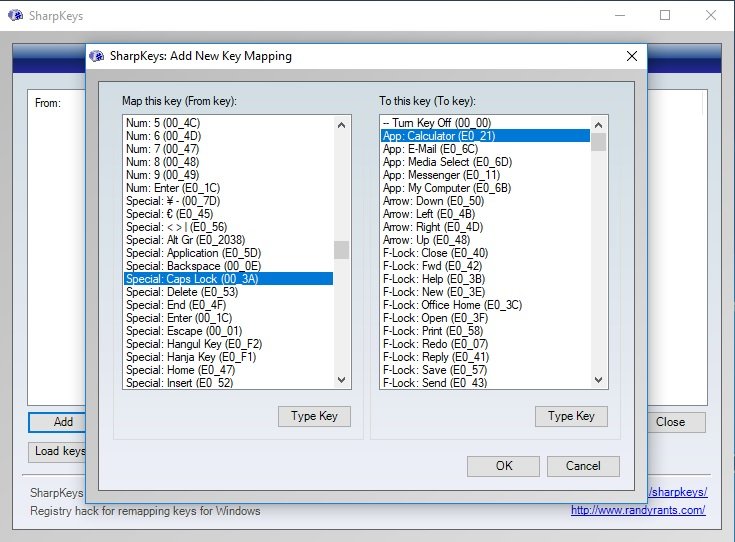The width and height of the screenshot is (735, 542).
Task: Select F-Lock: Print (E0_58) entry
Action: 485,331
